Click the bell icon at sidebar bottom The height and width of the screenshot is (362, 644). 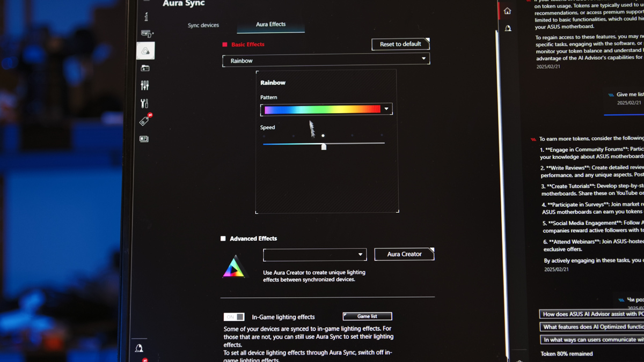pyautogui.click(x=139, y=349)
